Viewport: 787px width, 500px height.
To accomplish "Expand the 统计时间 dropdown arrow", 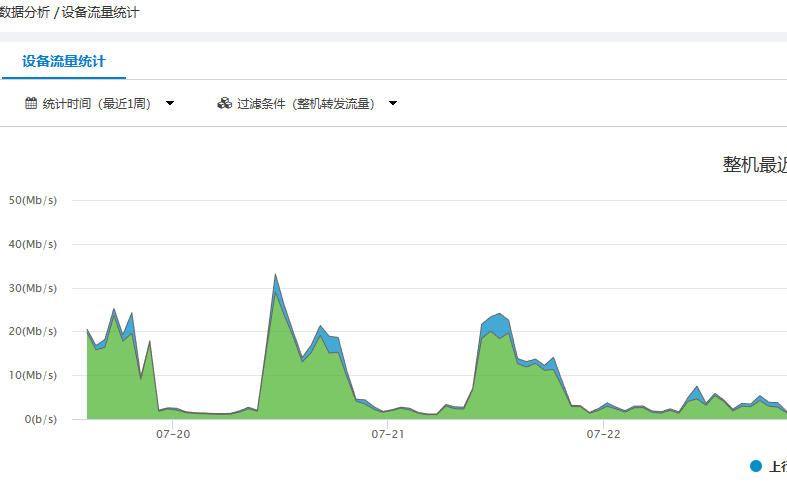I will (170, 103).
